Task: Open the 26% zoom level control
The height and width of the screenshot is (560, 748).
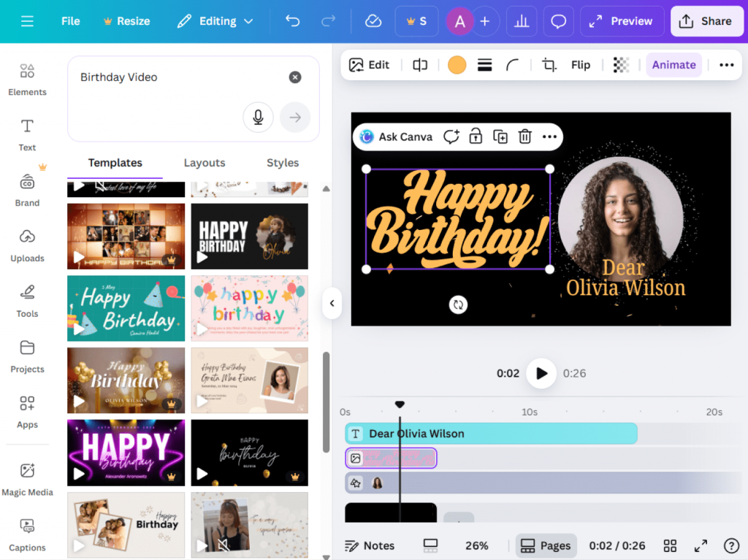Action: [476, 545]
